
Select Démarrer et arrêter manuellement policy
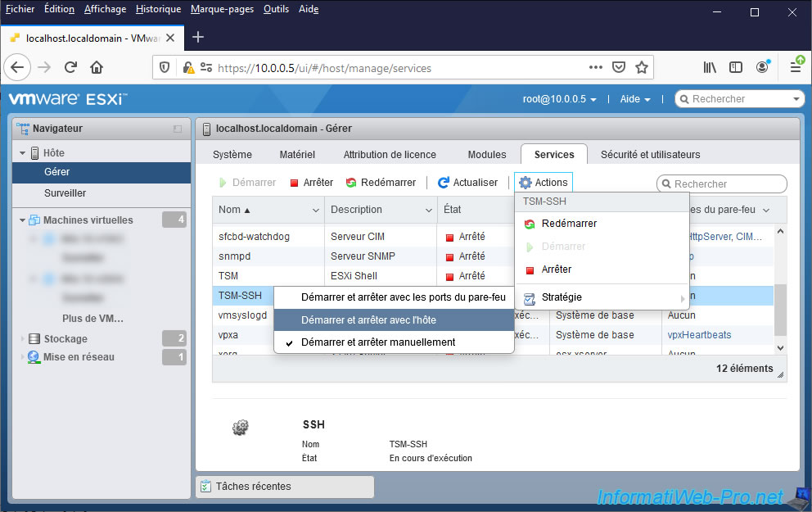[394, 342]
